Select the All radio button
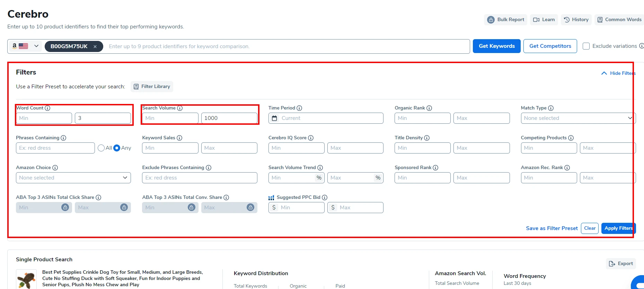 tap(101, 148)
